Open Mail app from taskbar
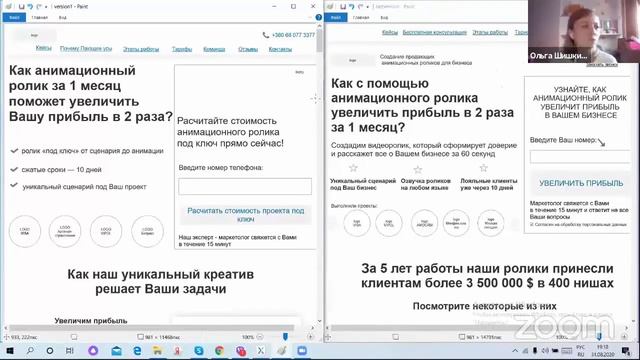 pyautogui.click(x=117, y=351)
